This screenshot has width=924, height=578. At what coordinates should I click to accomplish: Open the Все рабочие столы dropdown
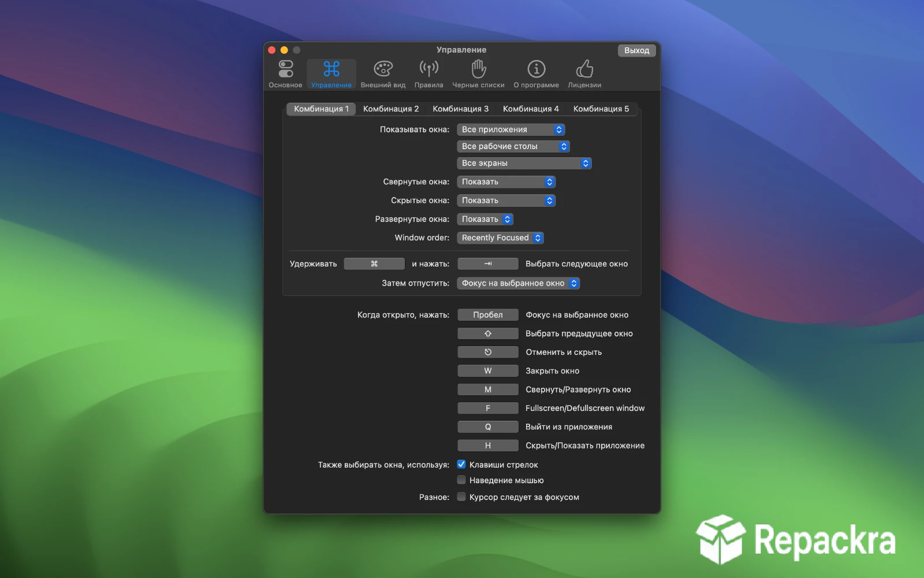[513, 146]
